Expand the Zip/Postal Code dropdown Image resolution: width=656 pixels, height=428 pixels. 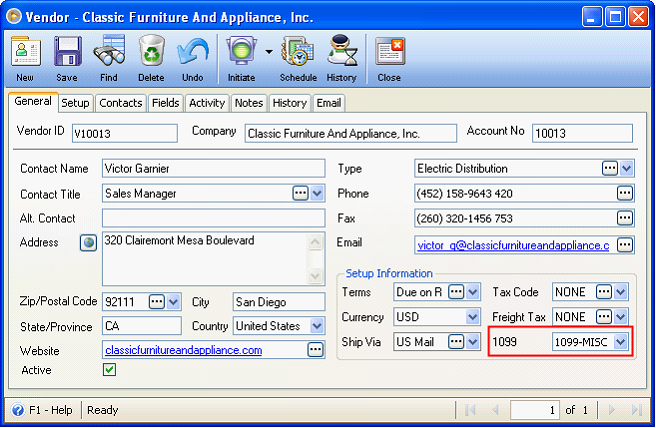tap(173, 301)
